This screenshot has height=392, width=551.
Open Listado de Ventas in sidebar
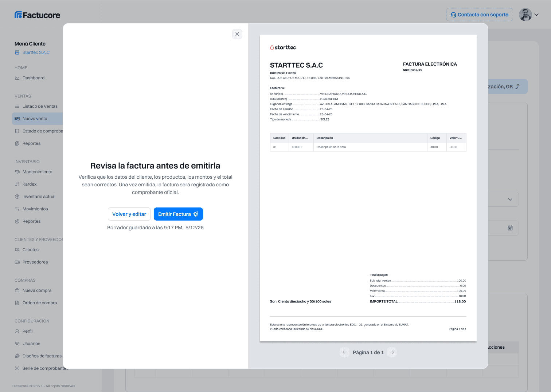point(40,106)
